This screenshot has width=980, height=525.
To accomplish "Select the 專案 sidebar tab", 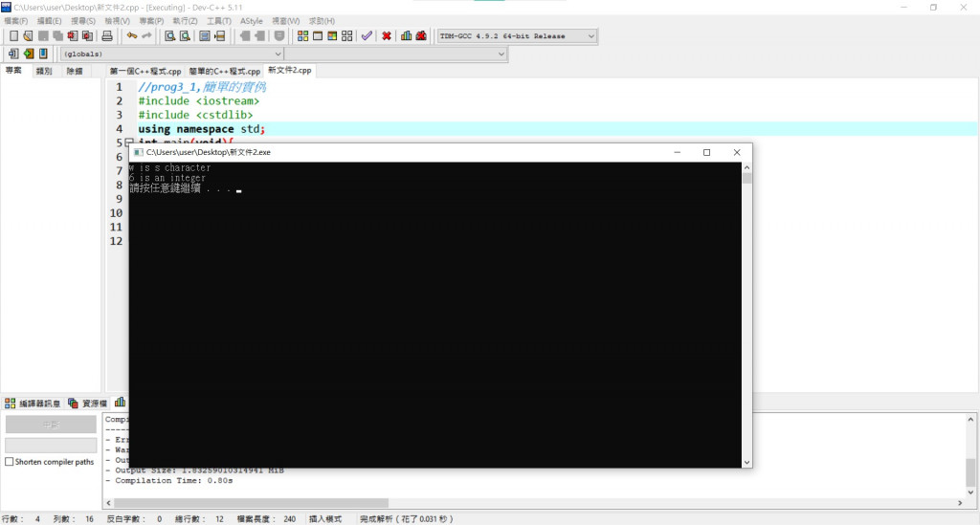I will [13, 71].
